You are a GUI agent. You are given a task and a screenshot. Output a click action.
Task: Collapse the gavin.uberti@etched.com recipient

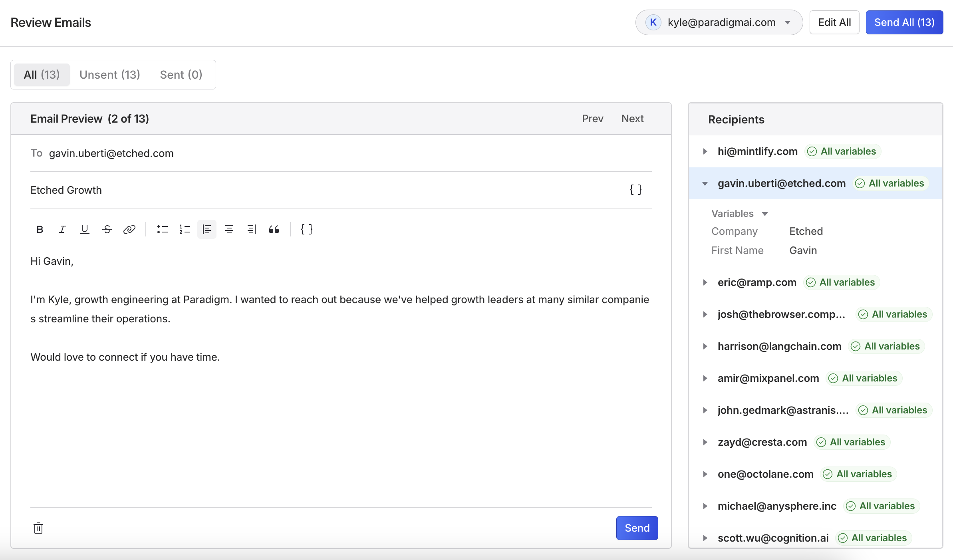point(705,183)
